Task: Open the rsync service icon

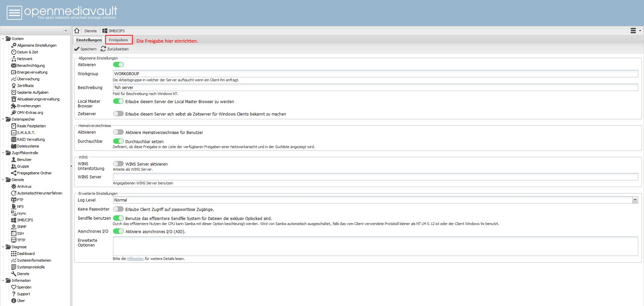Action: tap(14, 213)
